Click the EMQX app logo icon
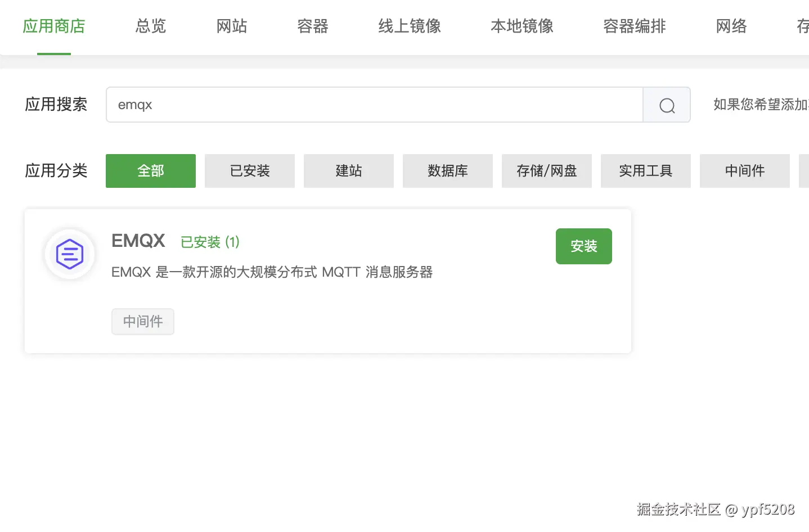This screenshot has width=809, height=532. [x=70, y=254]
